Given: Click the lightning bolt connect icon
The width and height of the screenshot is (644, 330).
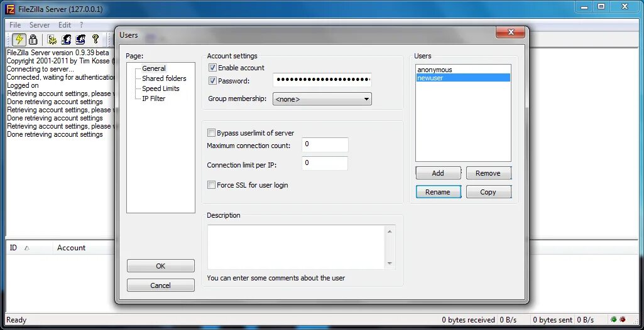Looking at the screenshot, I should [19, 40].
